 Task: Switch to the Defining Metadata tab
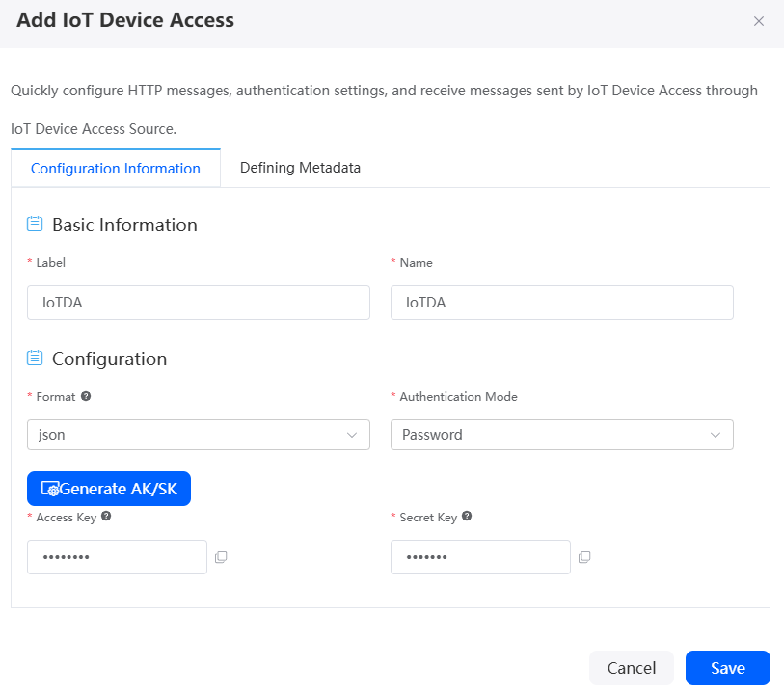point(300,168)
